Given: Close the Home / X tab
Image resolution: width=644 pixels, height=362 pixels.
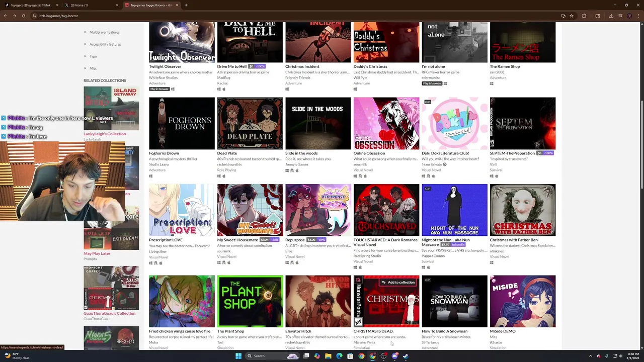Looking at the screenshot, I should click(117, 5).
